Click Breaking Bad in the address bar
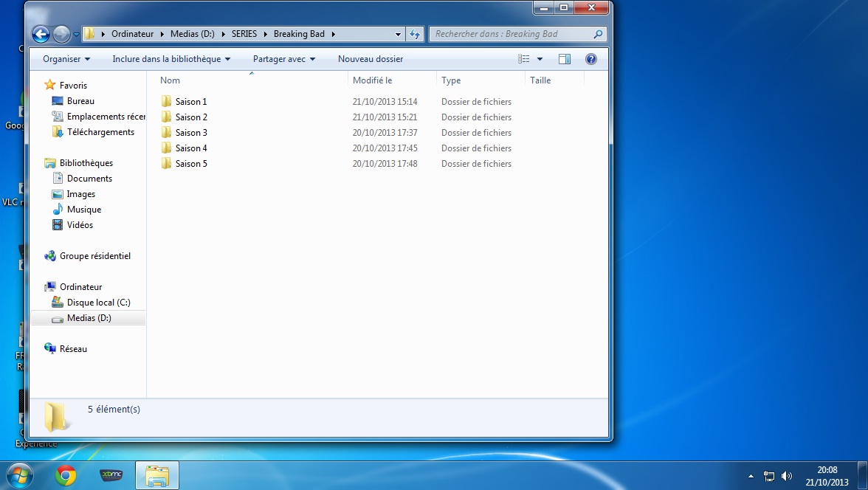The width and height of the screenshot is (868, 490). 299,34
